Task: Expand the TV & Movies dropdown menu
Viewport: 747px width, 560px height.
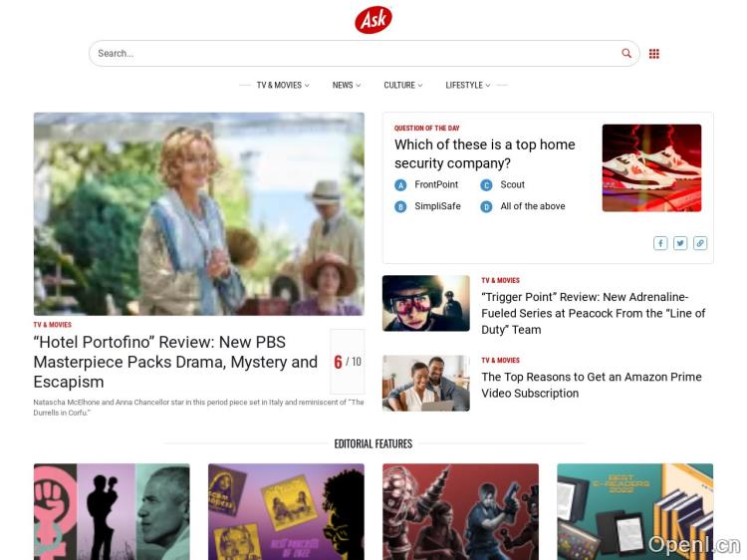Action: (283, 85)
